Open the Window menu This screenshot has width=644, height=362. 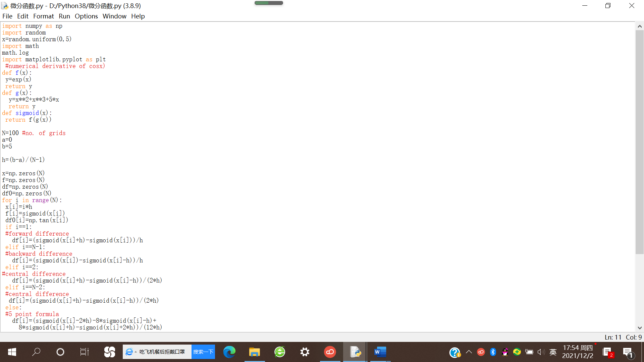coord(114,16)
